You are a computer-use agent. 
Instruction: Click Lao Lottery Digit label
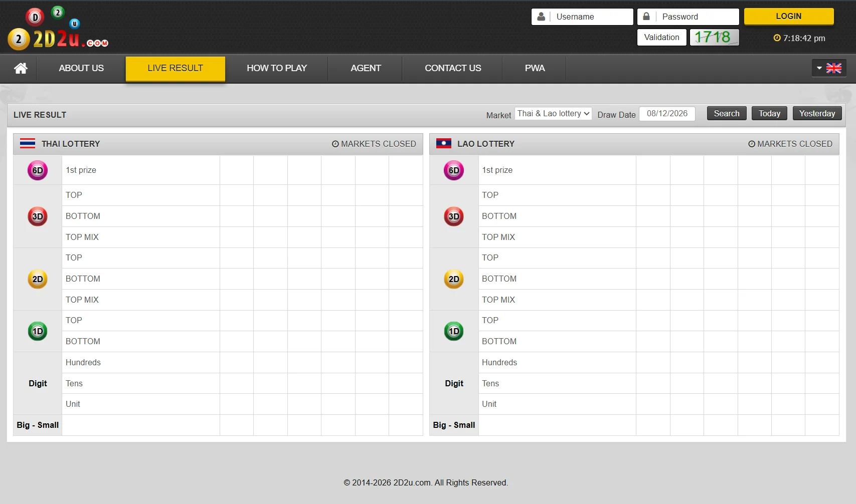[x=454, y=383]
